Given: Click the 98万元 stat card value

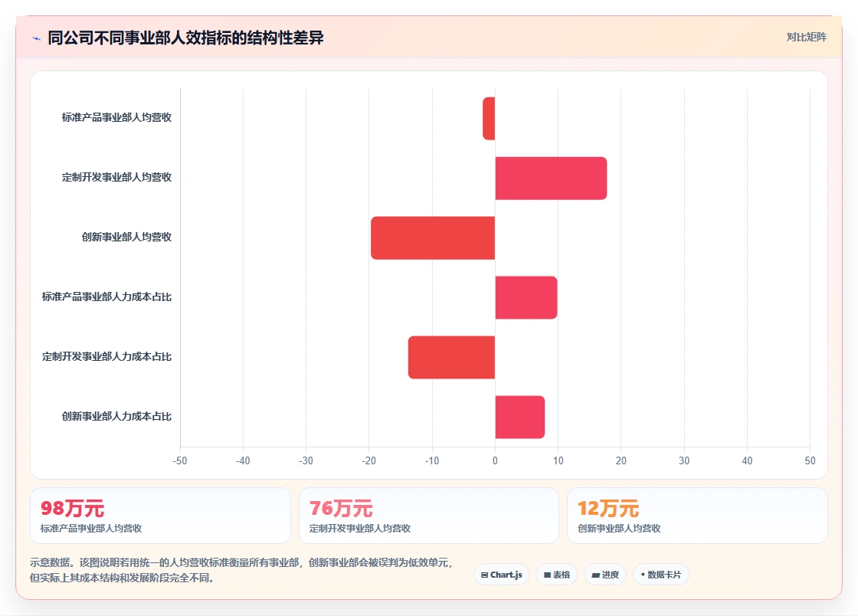Looking at the screenshot, I should coord(72,508).
